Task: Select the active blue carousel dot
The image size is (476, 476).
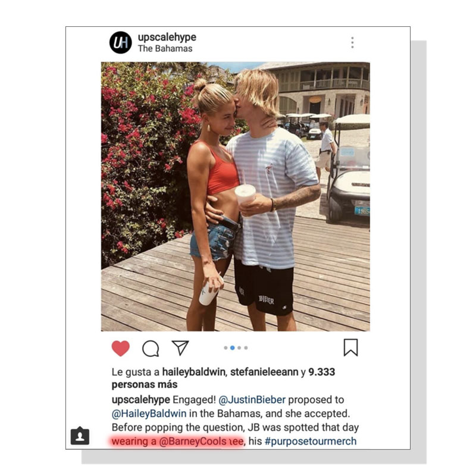Action: point(232,348)
